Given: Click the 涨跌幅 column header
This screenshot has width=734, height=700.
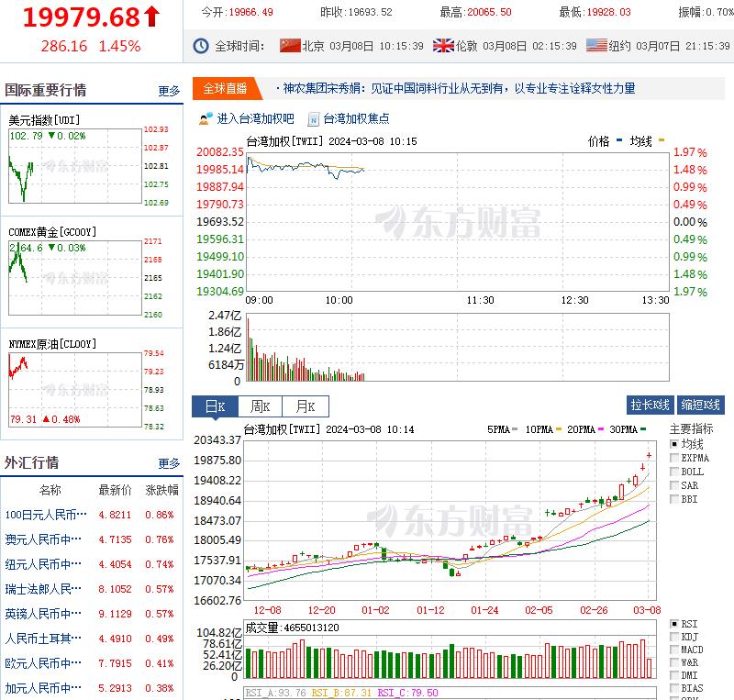Looking at the screenshot, I should [x=162, y=490].
